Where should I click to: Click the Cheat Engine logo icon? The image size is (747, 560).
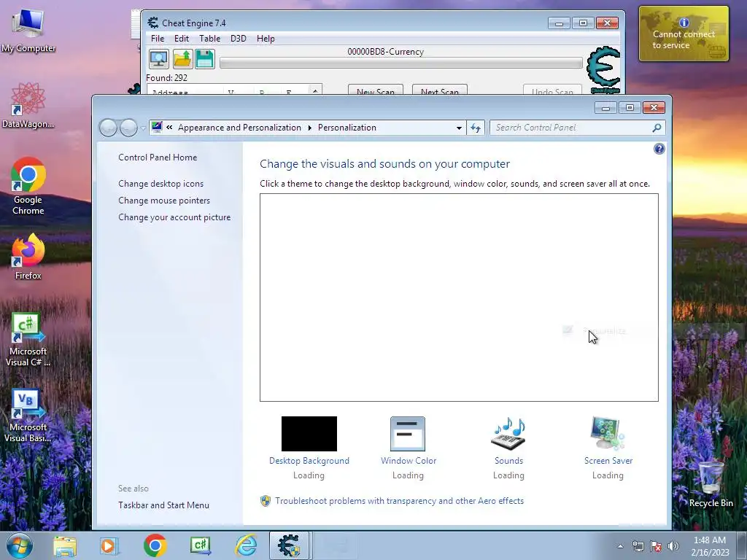[603, 69]
